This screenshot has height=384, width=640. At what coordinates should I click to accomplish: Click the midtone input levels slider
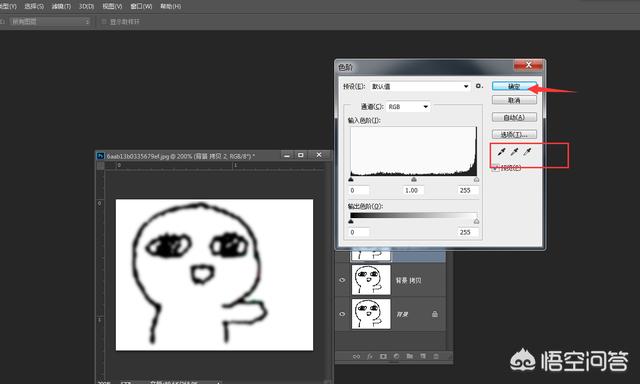click(414, 179)
